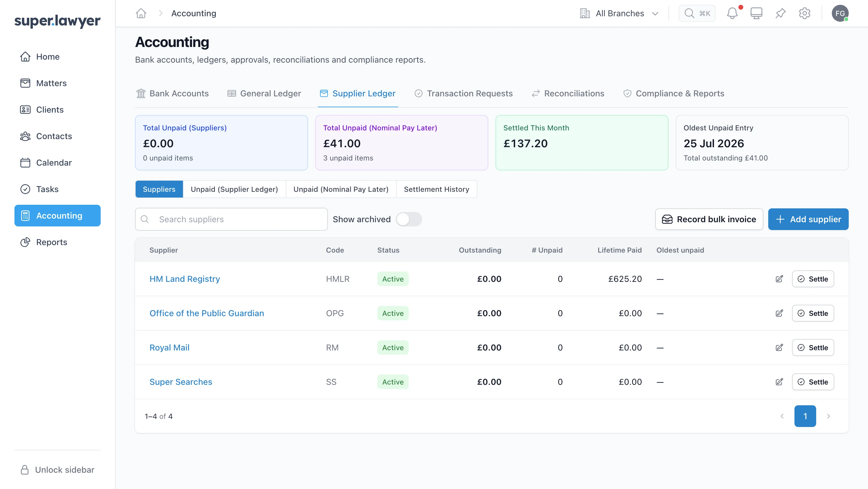The image size is (868, 489).
Task: Open Matters in sidebar
Action: pos(57,83)
